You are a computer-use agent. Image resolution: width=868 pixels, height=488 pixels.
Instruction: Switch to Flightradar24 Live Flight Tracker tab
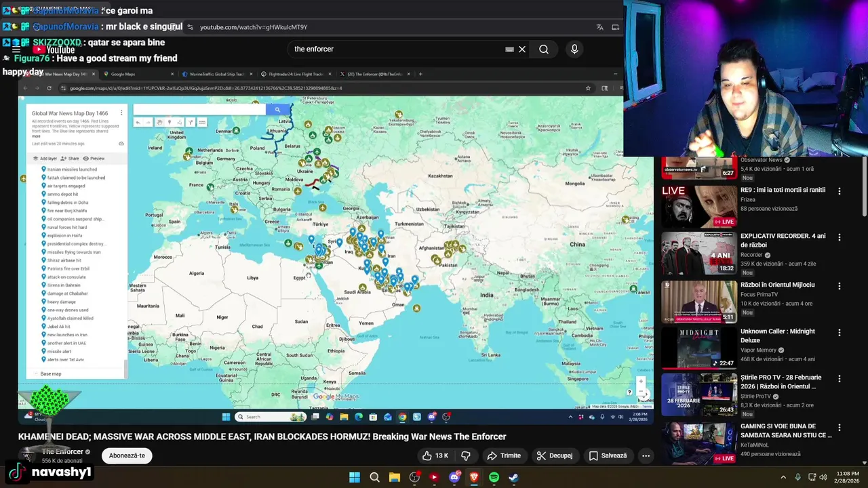coord(296,74)
